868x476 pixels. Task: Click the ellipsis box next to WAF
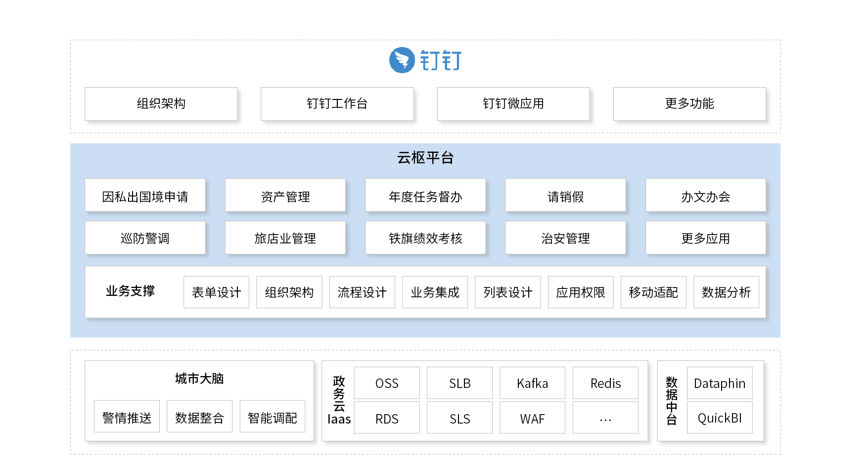coord(605,418)
